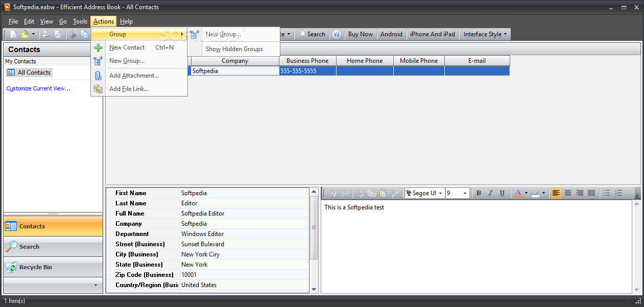Select Show Hidden Groups in submenu
This screenshot has width=644, height=307.
234,49
